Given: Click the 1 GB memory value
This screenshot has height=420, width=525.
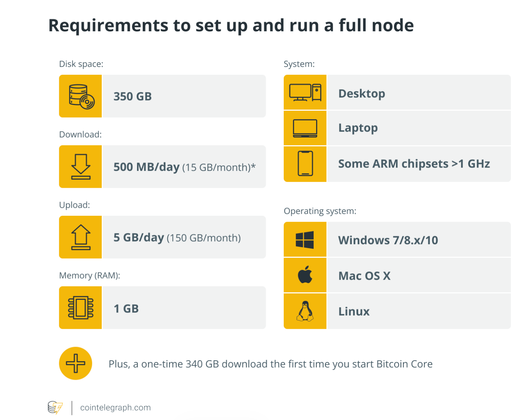Looking at the screenshot, I should 125,307.
